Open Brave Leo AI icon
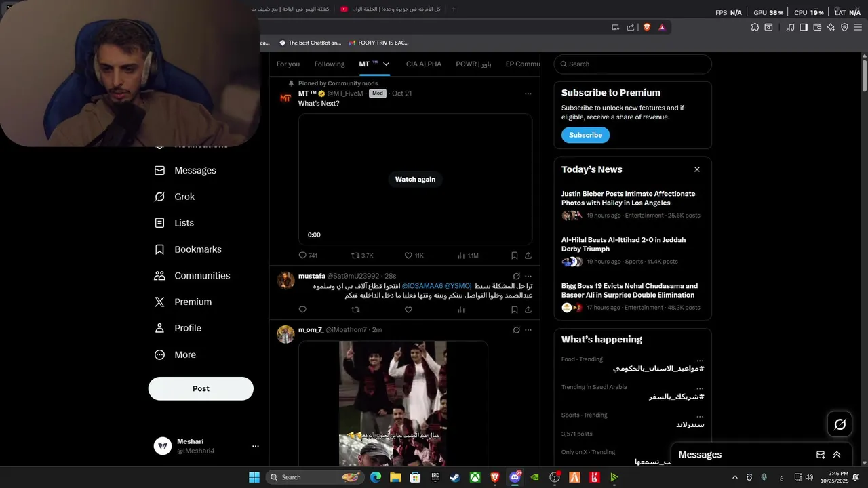This screenshot has height=488, width=868. (831, 27)
